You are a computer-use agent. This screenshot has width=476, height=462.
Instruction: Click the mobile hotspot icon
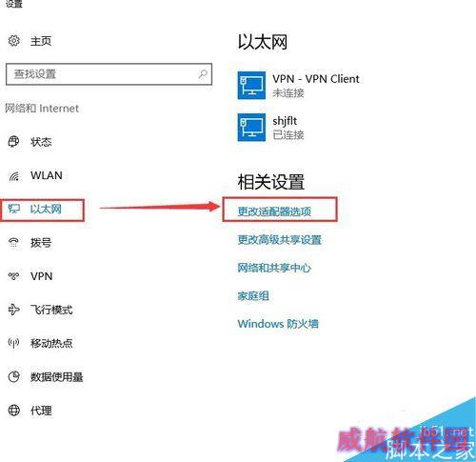point(13,343)
